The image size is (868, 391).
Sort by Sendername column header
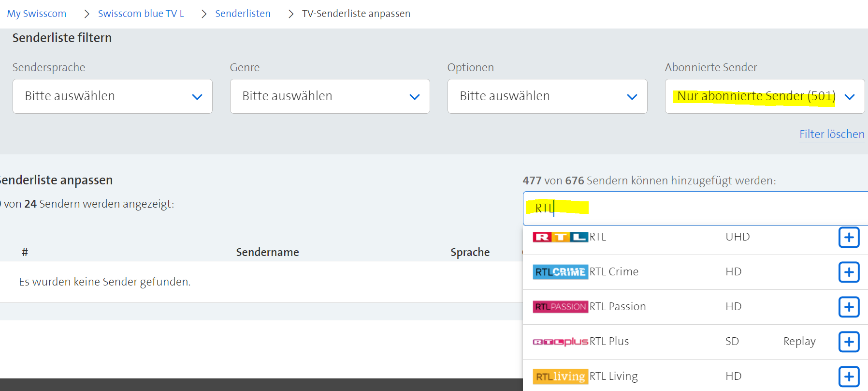267,252
